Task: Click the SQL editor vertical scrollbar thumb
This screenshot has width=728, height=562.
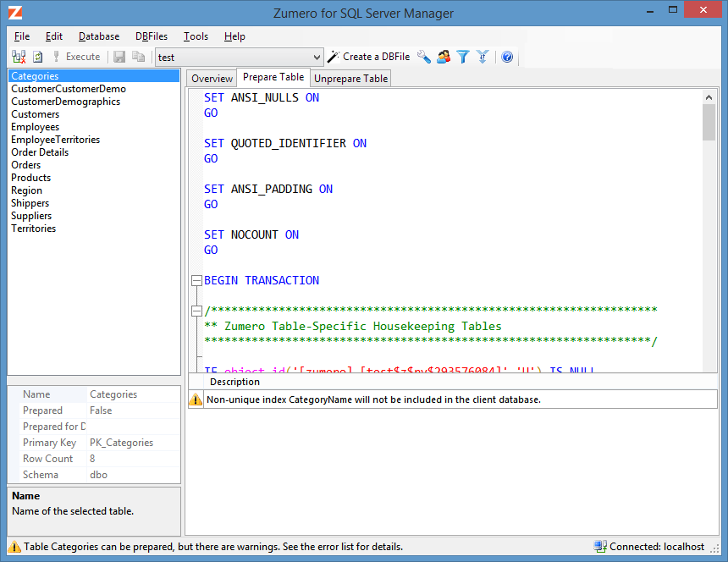Action: tap(709, 122)
